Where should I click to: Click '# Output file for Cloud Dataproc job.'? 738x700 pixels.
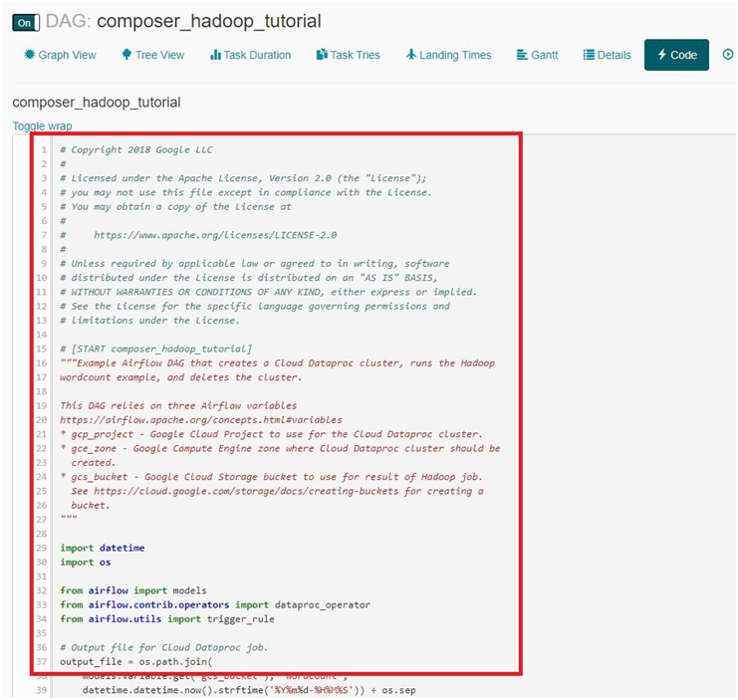[x=163, y=648]
